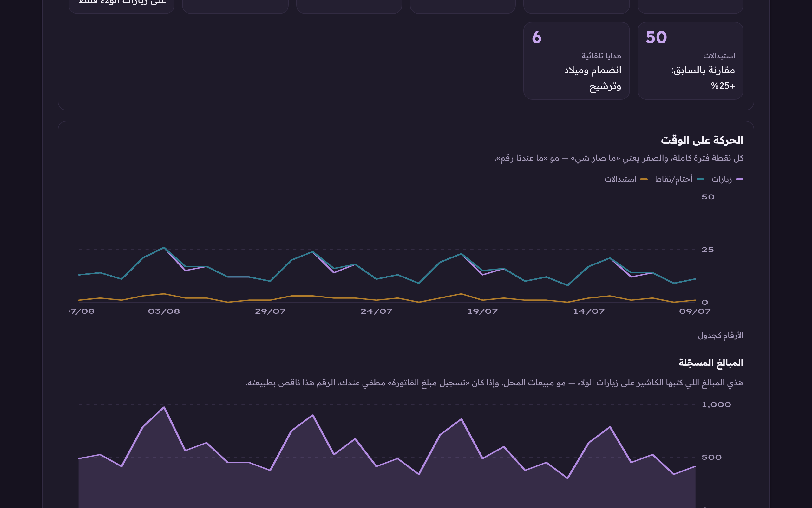Click the 03/08 date label on axis
812x508 pixels.
coord(164,311)
